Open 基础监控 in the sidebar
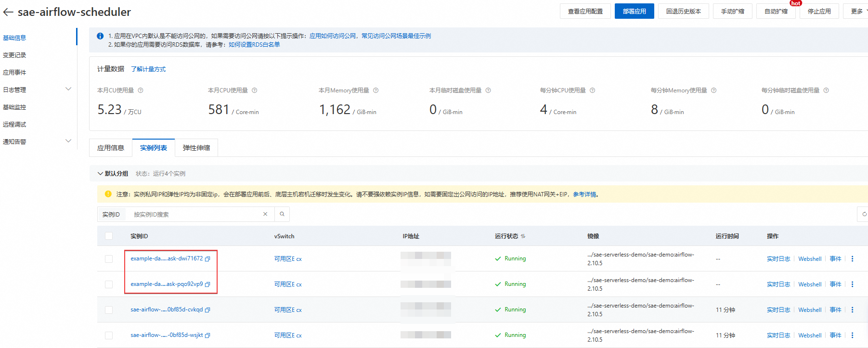This screenshot has height=348, width=868. pos(14,107)
